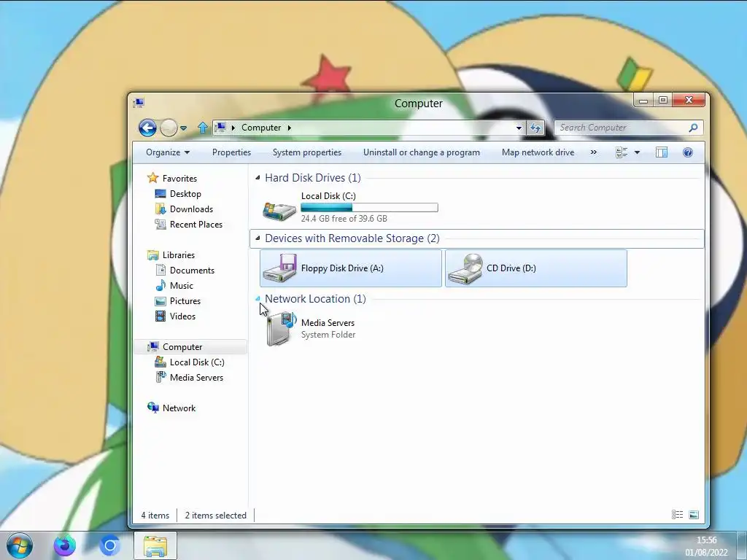
Task: Toggle the preview pane
Action: coord(661,152)
